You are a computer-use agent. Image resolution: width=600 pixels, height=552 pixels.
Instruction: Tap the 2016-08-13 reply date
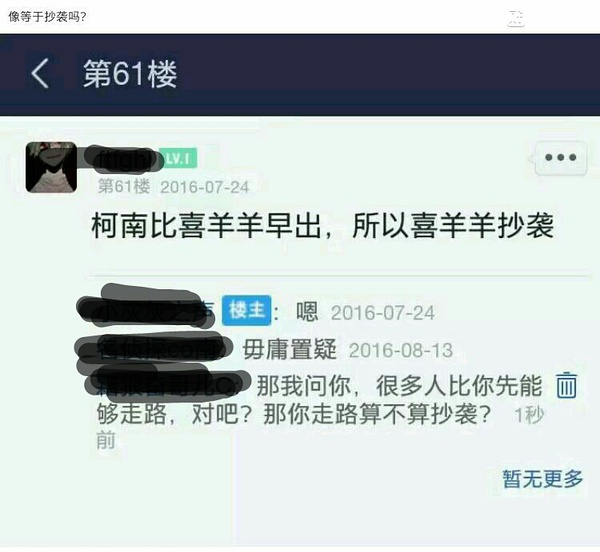coord(401,350)
